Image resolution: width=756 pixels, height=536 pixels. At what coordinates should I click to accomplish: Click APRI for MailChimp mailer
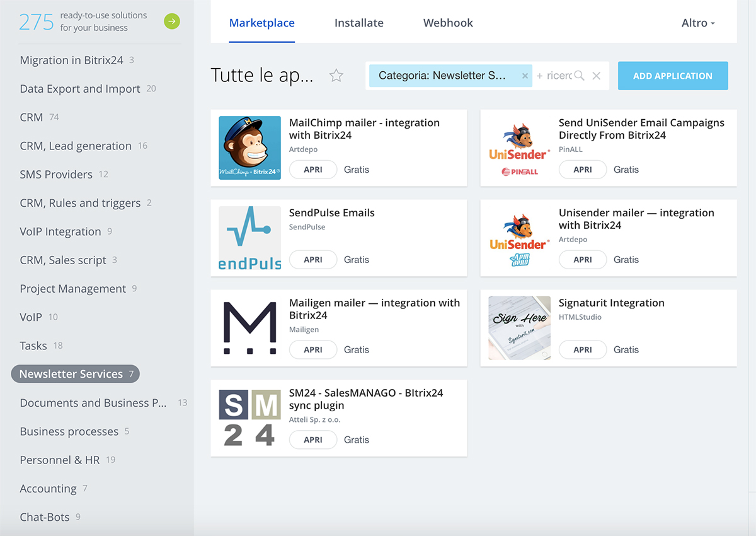313,170
